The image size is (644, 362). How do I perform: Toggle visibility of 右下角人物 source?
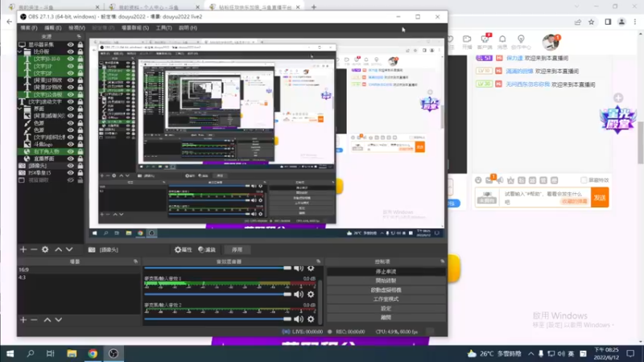click(71, 151)
